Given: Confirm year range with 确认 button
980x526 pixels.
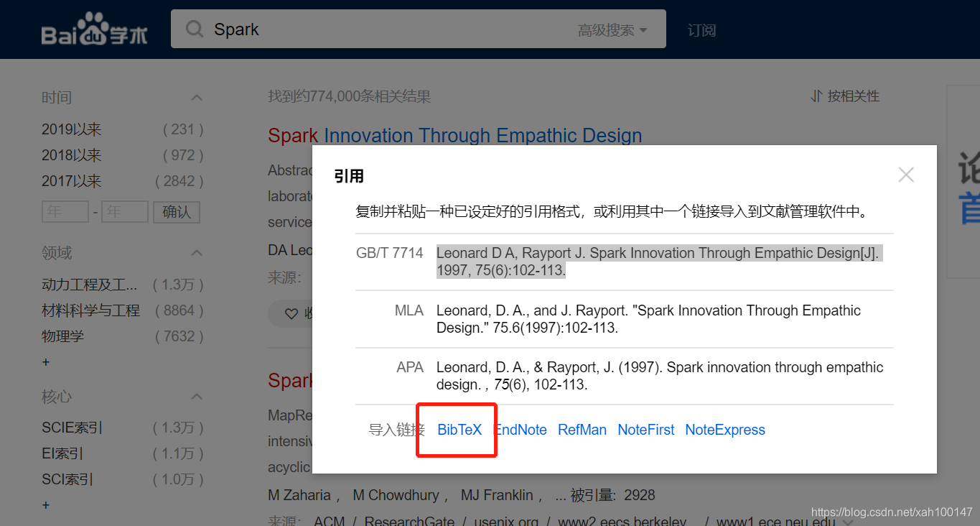Looking at the screenshot, I should pos(177,212).
